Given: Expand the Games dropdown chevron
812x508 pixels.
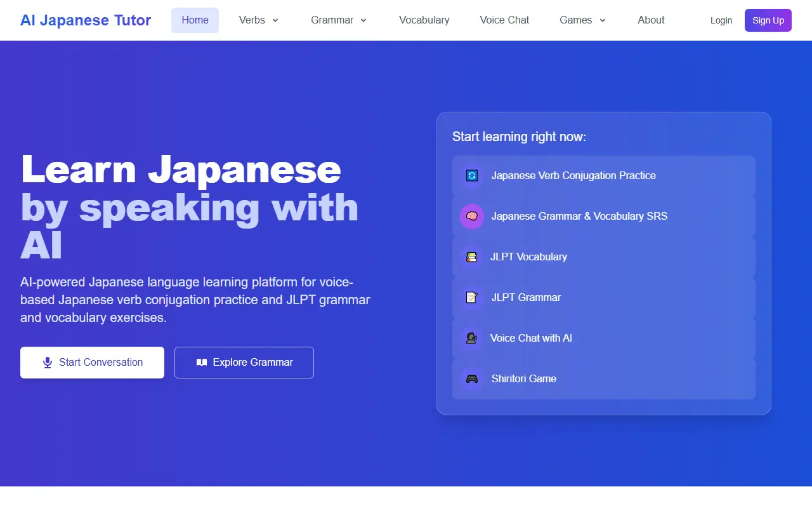Looking at the screenshot, I should coord(603,20).
